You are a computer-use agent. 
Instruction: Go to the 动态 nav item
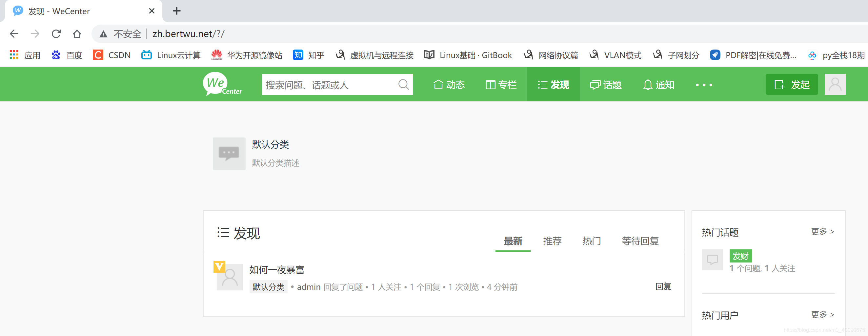[449, 85]
